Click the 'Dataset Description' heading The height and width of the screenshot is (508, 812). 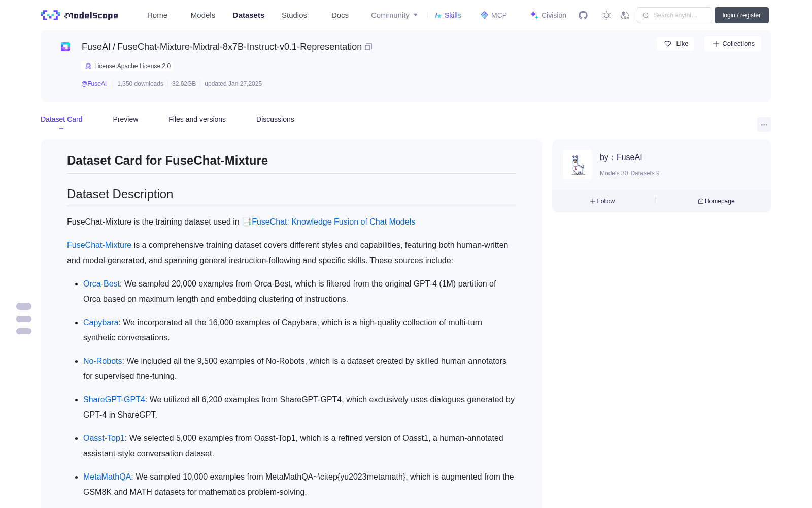tap(120, 194)
